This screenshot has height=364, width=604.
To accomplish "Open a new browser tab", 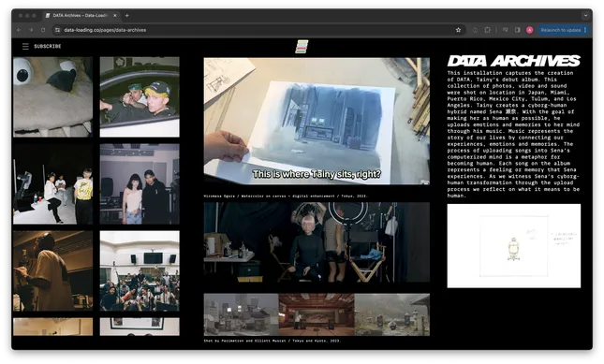I will (127, 15).
